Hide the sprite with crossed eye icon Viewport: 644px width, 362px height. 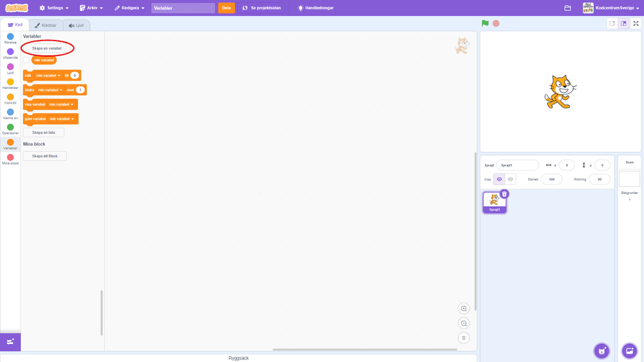[x=511, y=179]
